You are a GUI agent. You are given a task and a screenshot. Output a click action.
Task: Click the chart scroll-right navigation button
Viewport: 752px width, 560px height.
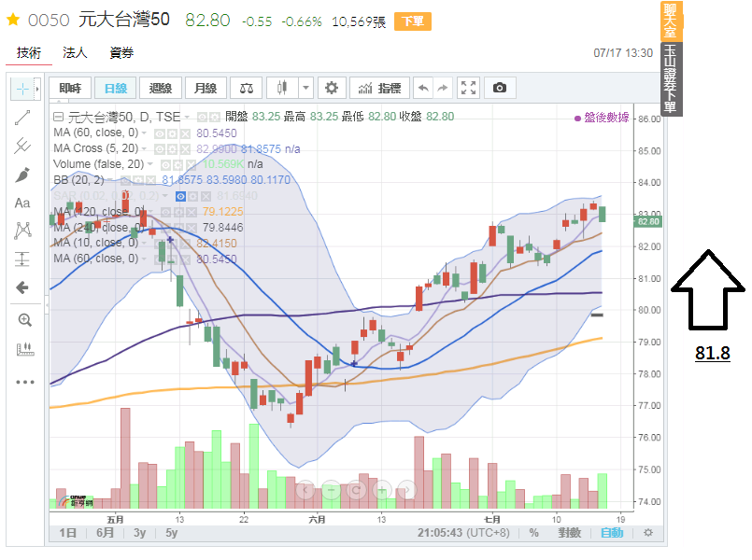tap(407, 490)
